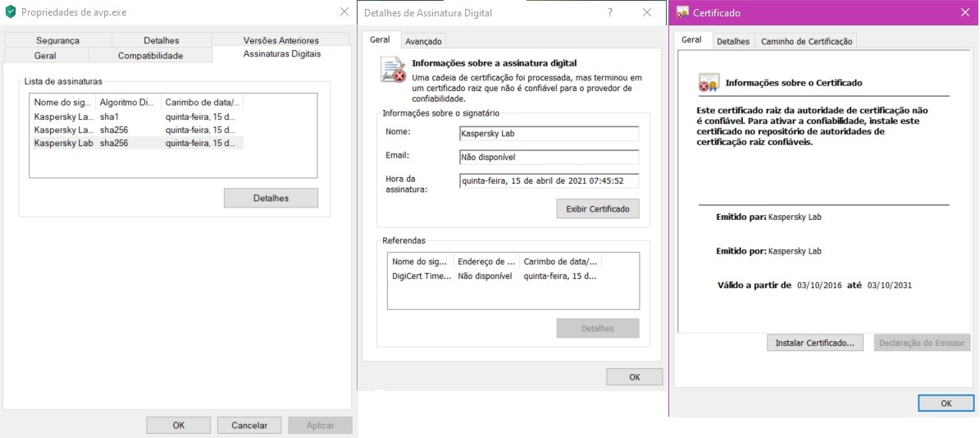
Task: Open the Caminho de Certificação tab
Action: coord(805,41)
